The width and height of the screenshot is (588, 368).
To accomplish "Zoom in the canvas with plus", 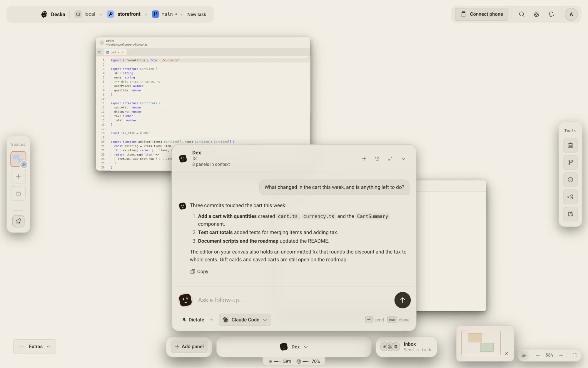I will click(x=561, y=355).
